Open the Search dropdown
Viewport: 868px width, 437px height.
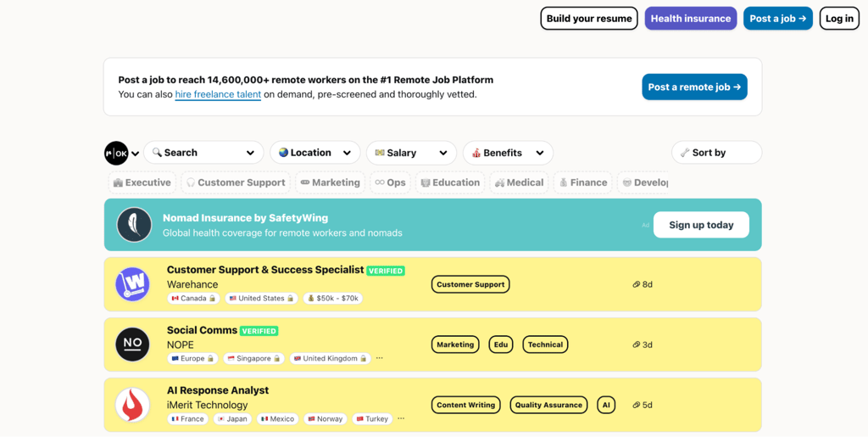pos(203,152)
